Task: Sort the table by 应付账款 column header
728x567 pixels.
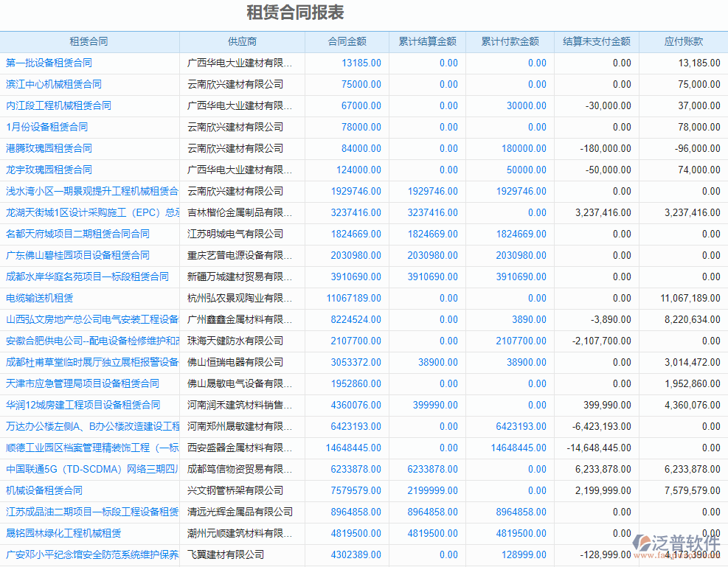Action: (x=684, y=42)
